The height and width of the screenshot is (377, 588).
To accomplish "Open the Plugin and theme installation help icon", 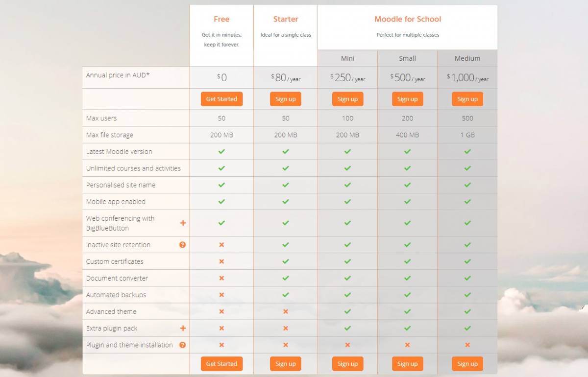I will 182,345.
